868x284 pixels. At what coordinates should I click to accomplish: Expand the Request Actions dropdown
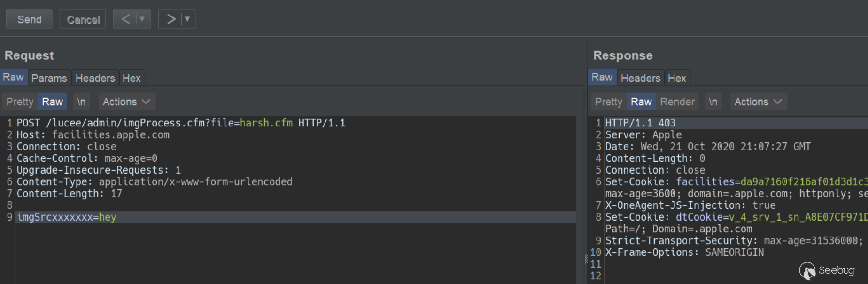click(x=126, y=102)
